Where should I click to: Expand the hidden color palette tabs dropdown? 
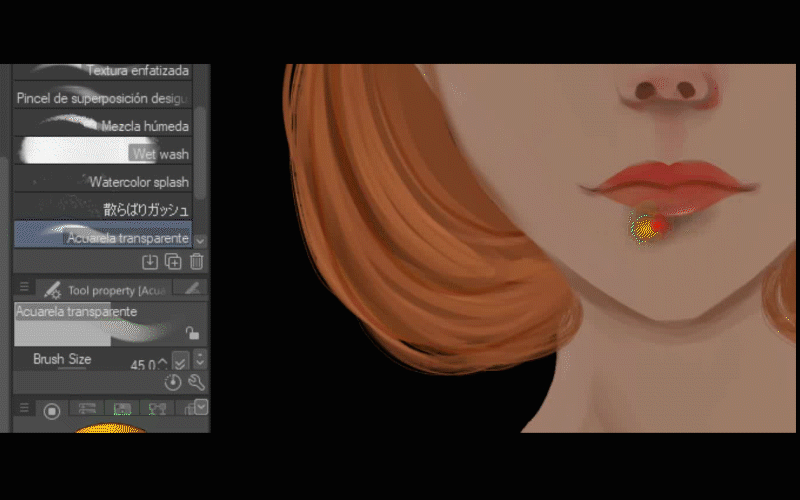tap(201, 407)
